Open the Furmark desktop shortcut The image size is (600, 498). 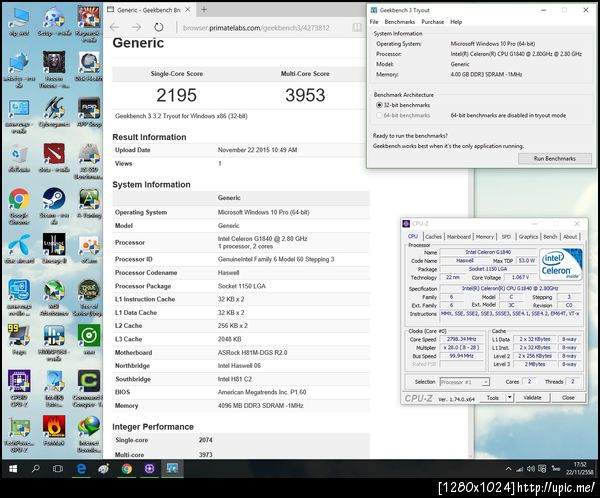click(54, 431)
